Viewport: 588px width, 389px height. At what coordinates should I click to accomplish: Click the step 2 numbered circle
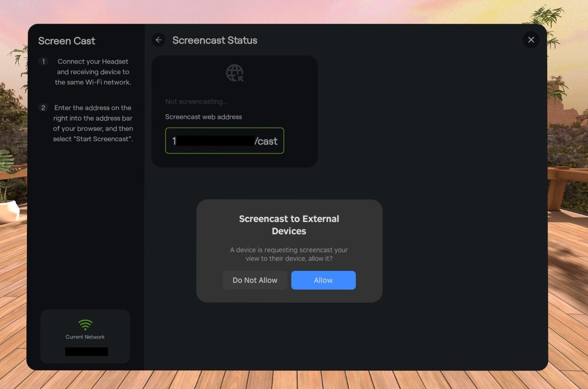point(43,108)
